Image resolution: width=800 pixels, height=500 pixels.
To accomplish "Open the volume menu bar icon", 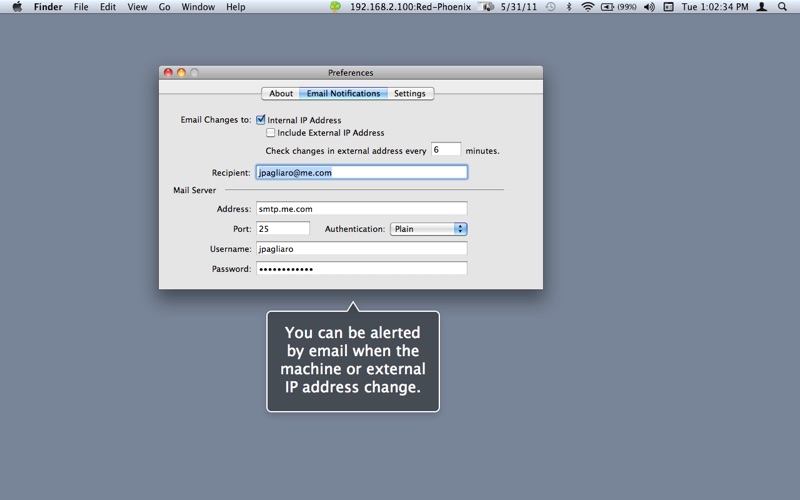I will 649,7.
